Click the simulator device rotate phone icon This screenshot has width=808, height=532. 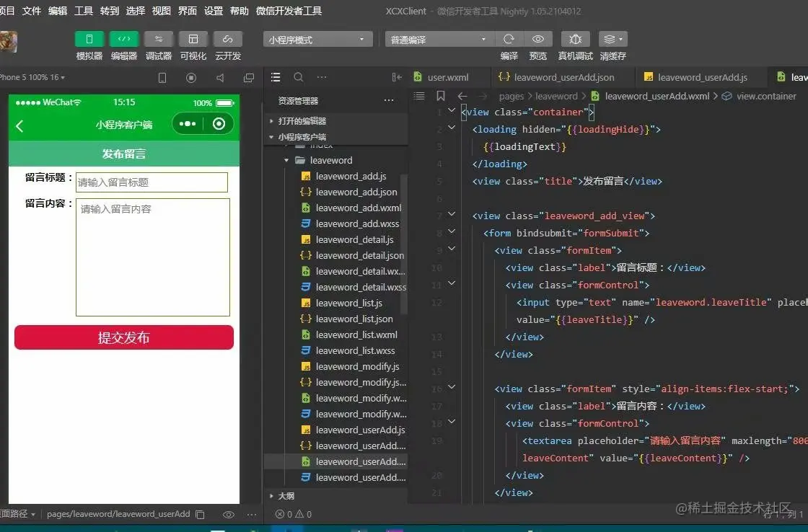click(162, 78)
